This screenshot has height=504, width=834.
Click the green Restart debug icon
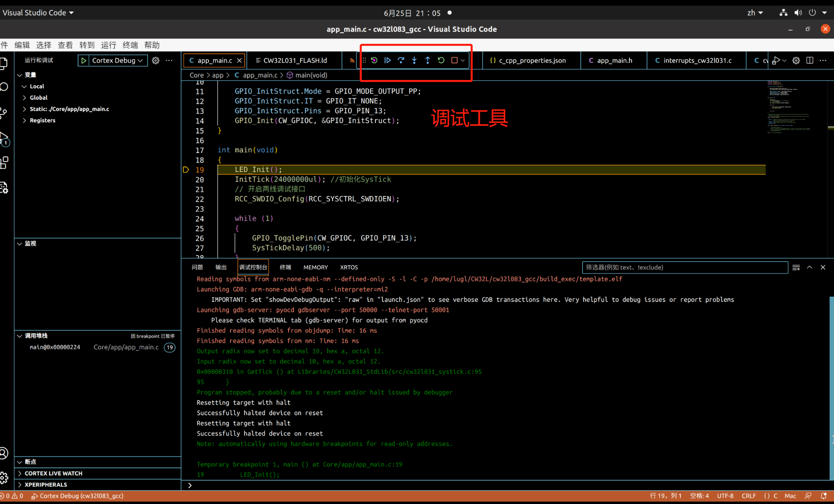tap(441, 60)
